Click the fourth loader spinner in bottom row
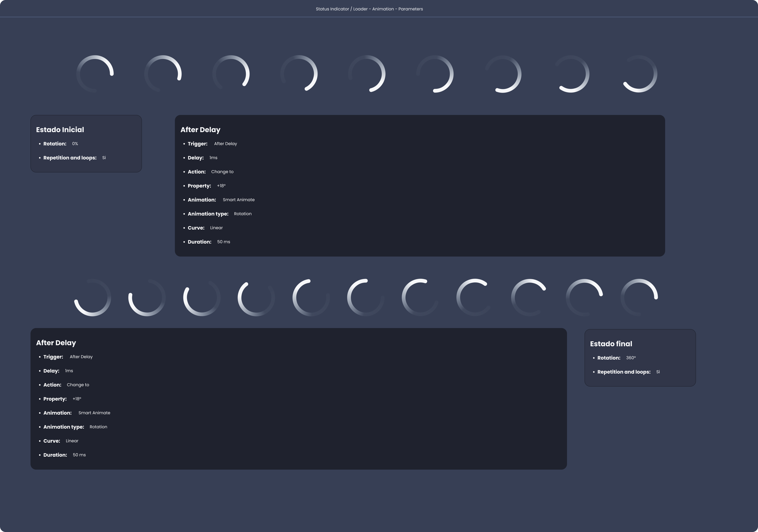The height and width of the screenshot is (532, 758). point(256,298)
